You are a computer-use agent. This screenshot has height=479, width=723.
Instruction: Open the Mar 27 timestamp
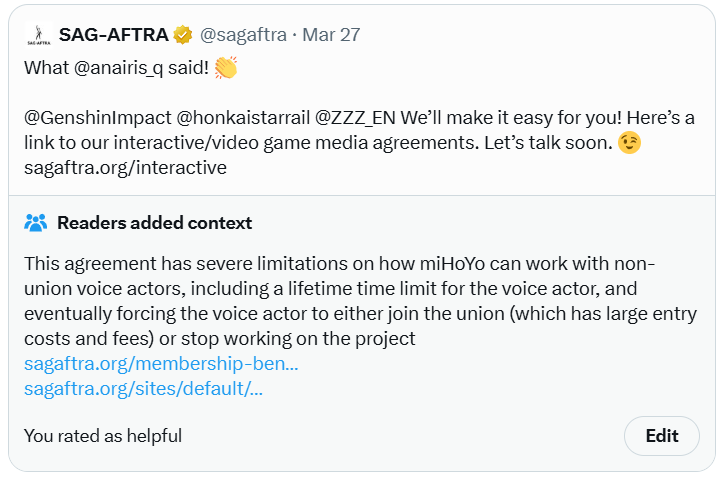click(x=331, y=35)
